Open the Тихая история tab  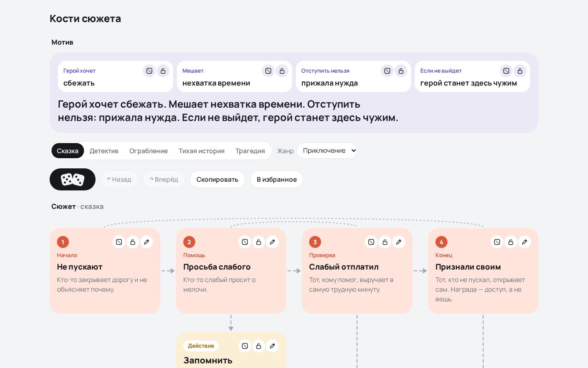tap(202, 151)
